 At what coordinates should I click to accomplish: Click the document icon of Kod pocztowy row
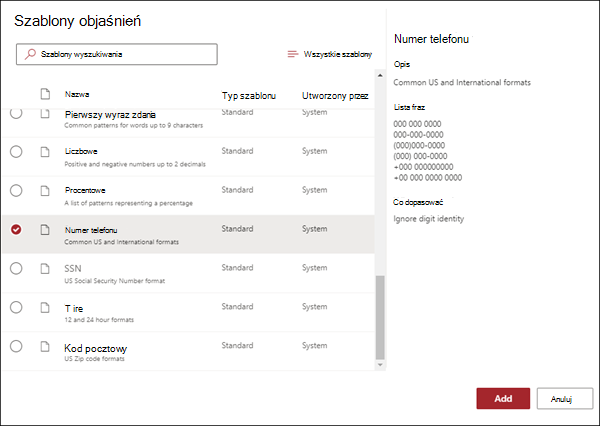(45, 346)
